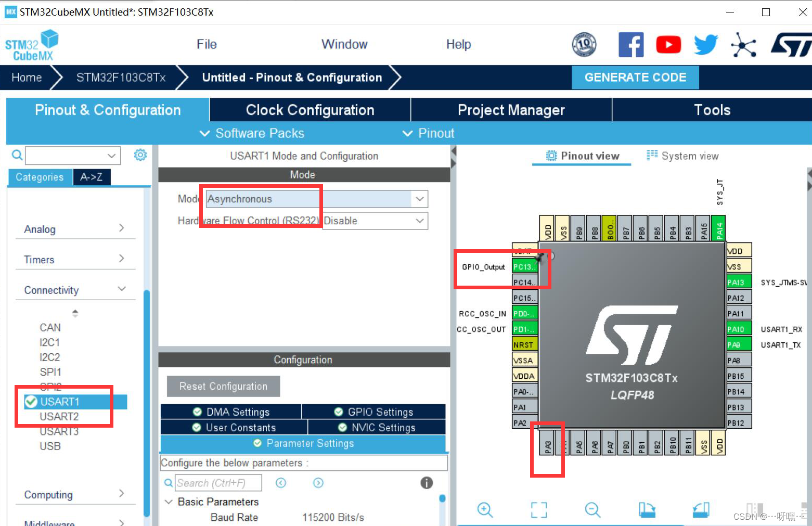The height and width of the screenshot is (526, 812).
Task: Click the ST community network icon
Action: click(x=743, y=45)
